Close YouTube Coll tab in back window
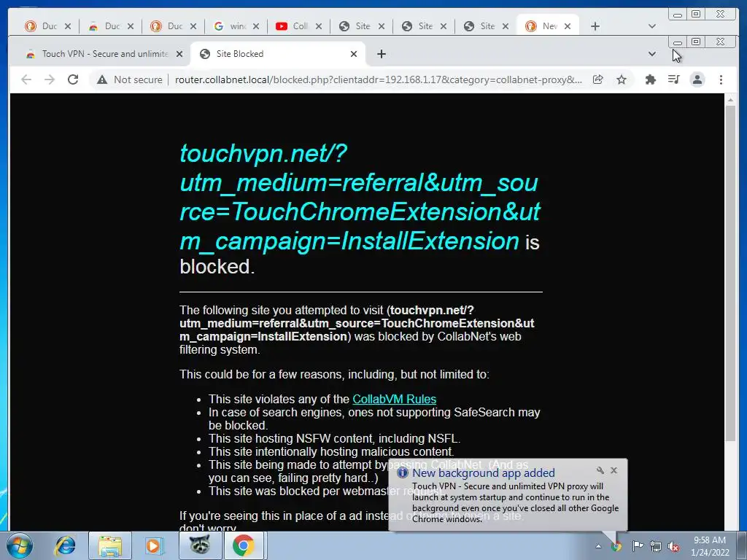Screen dimensions: 747x560 (319, 26)
